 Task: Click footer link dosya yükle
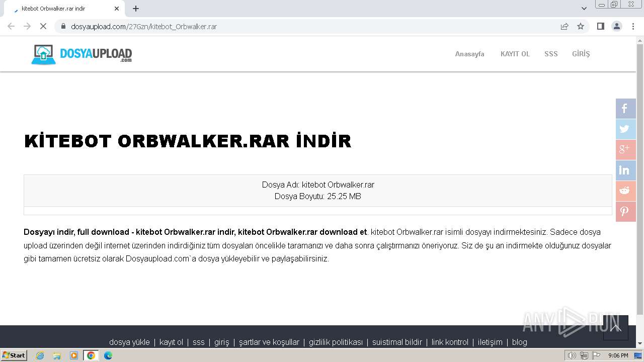(129, 342)
